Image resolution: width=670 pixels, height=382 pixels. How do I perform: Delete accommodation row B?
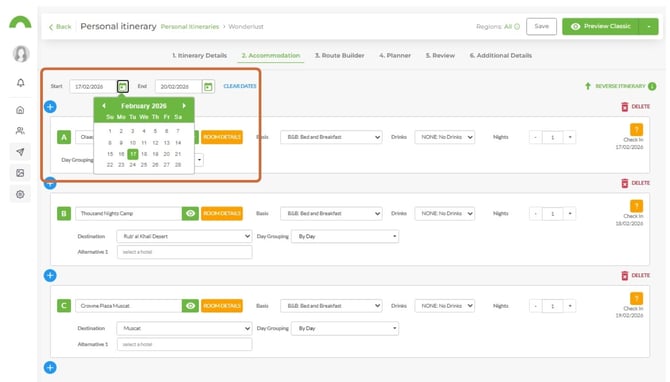(x=635, y=183)
